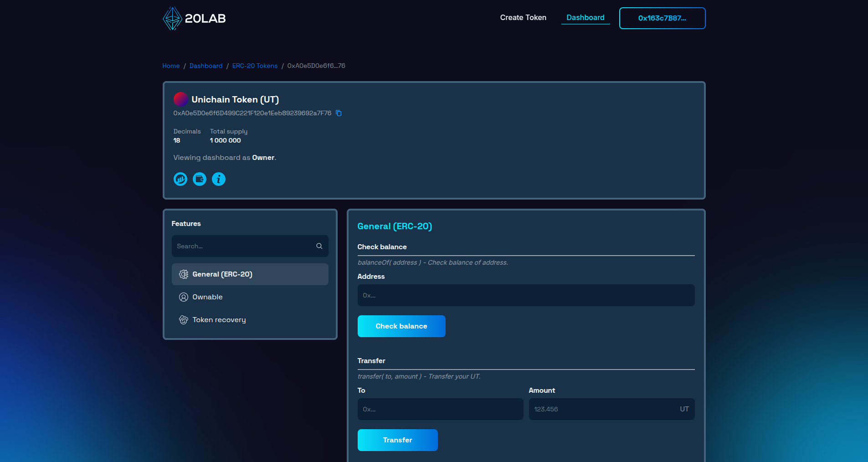This screenshot has height=462, width=868.
Task: Select the Ownable feature
Action: 250,297
